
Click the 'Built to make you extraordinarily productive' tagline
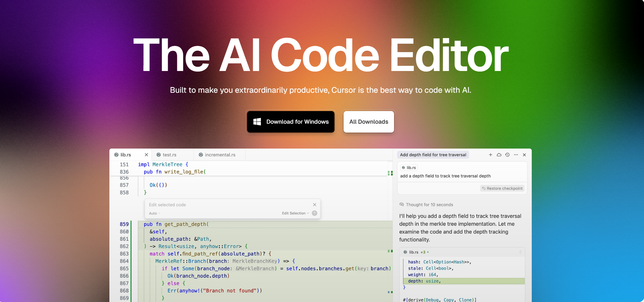pyautogui.click(x=320, y=90)
